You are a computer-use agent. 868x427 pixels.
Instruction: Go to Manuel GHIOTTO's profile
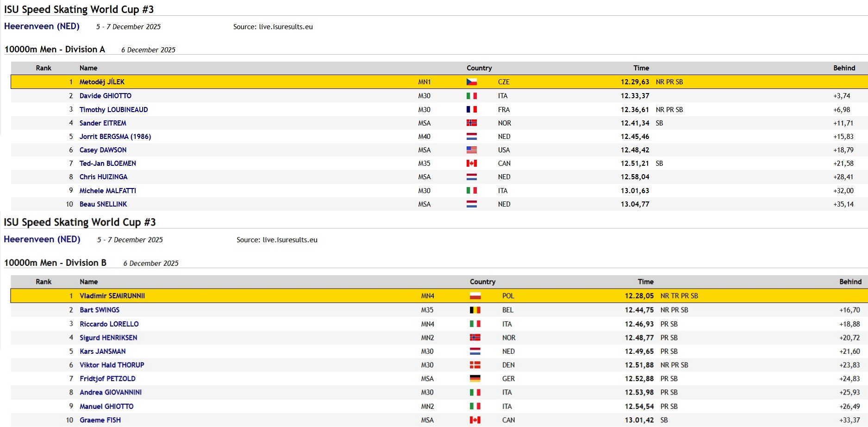106,406
